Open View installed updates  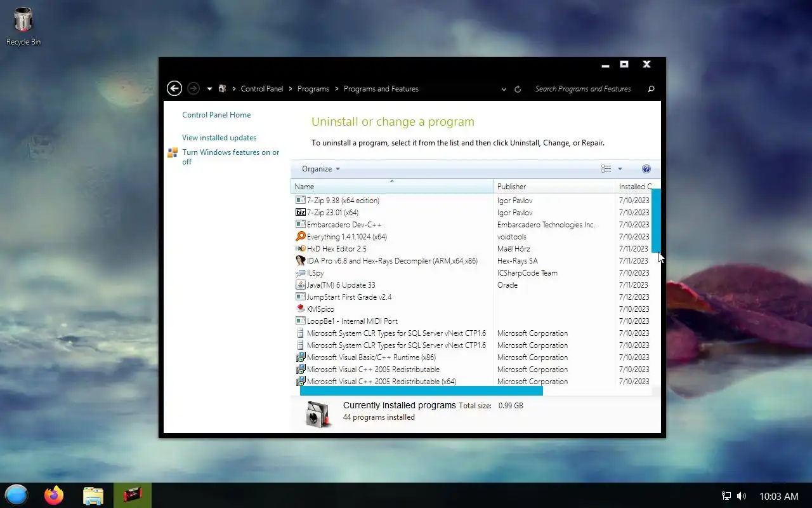219,138
